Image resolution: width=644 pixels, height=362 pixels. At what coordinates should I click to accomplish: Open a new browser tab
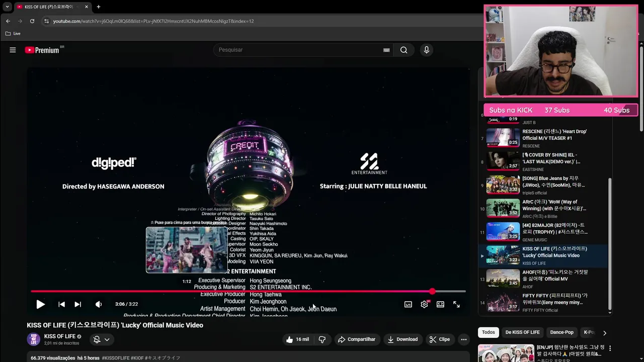98,7
